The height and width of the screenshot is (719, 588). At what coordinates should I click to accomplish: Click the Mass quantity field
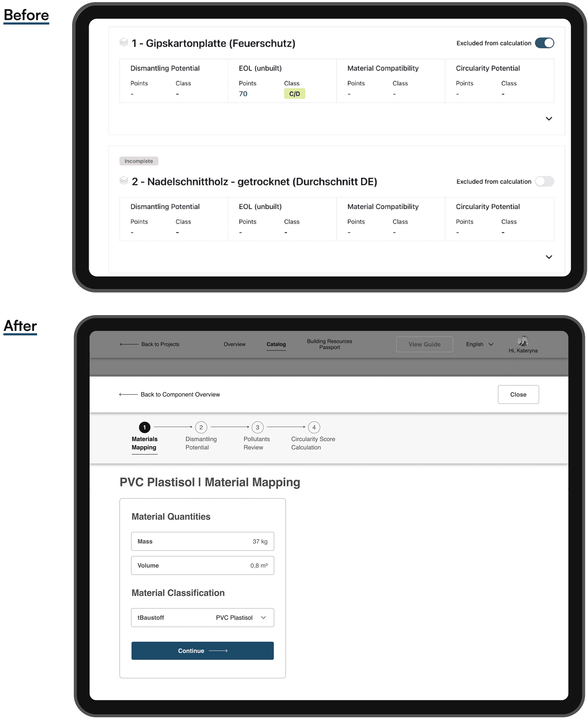coord(202,541)
